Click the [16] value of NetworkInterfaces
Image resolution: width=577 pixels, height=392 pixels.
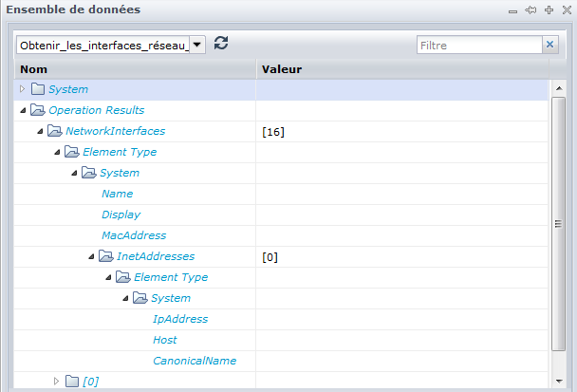pos(273,132)
